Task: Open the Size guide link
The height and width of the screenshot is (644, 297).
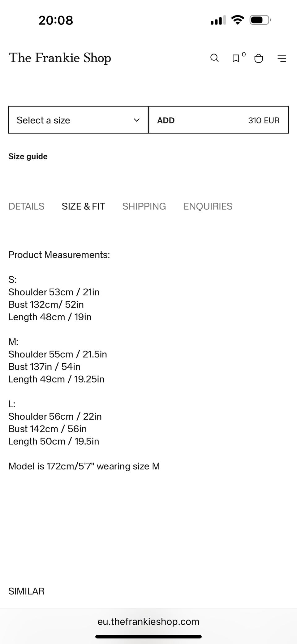Action: [x=28, y=157]
